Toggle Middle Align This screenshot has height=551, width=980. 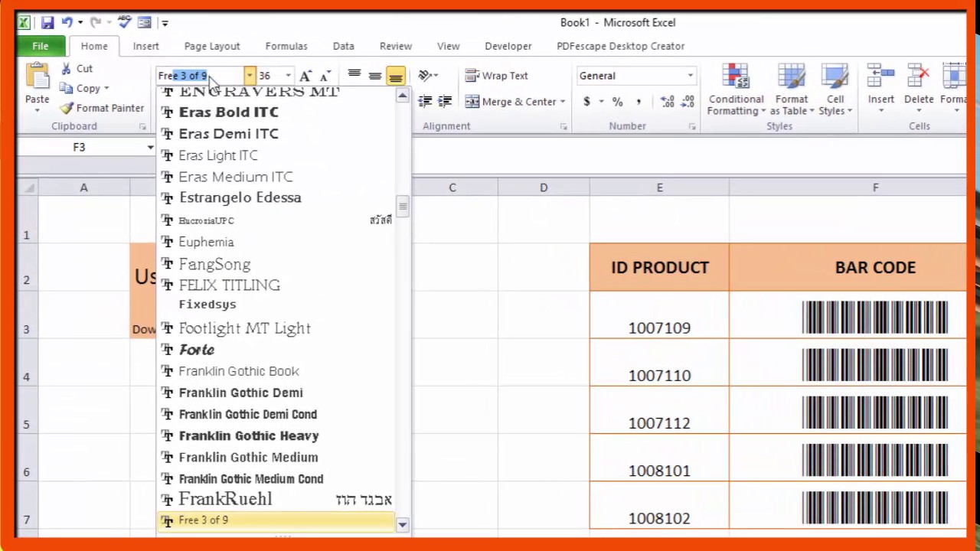tap(375, 76)
